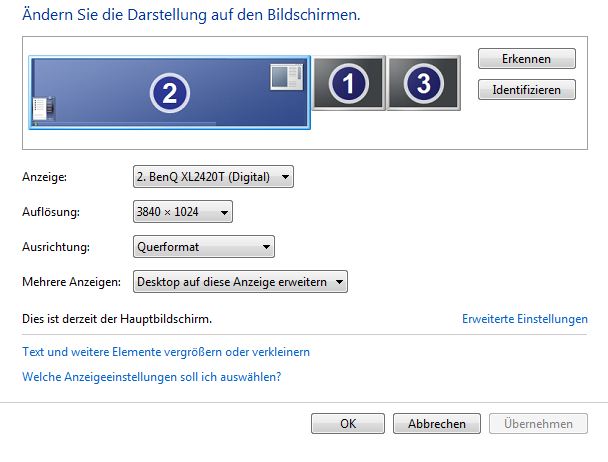Click the 'Mehrere Anzeigen:' label
Viewport: 608px width, 462px height.
pos(72,282)
